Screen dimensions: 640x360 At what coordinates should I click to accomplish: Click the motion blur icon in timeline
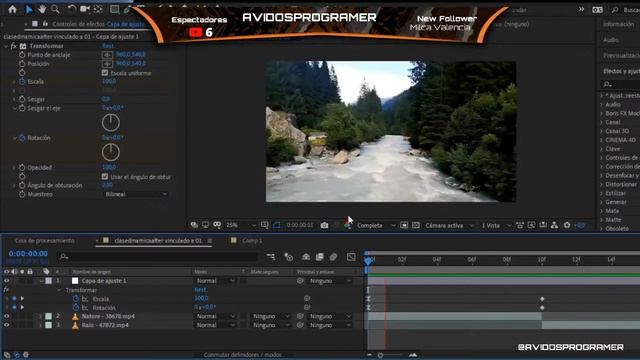[333, 257]
